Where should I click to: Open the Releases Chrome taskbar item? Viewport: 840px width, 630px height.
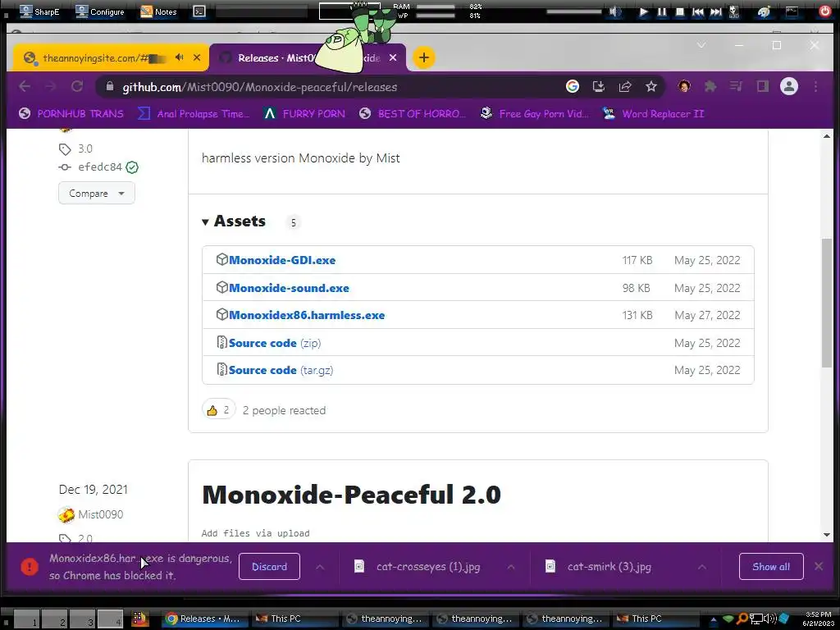click(x=203, y=619)
